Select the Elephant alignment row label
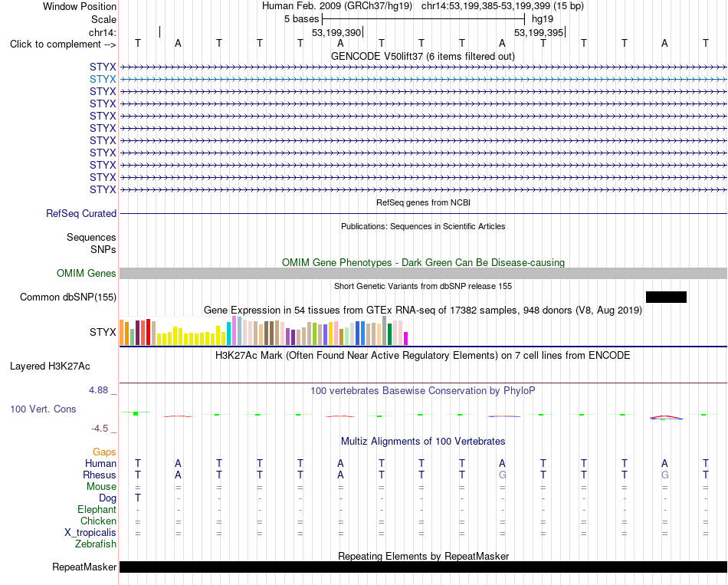 (97, 510)
